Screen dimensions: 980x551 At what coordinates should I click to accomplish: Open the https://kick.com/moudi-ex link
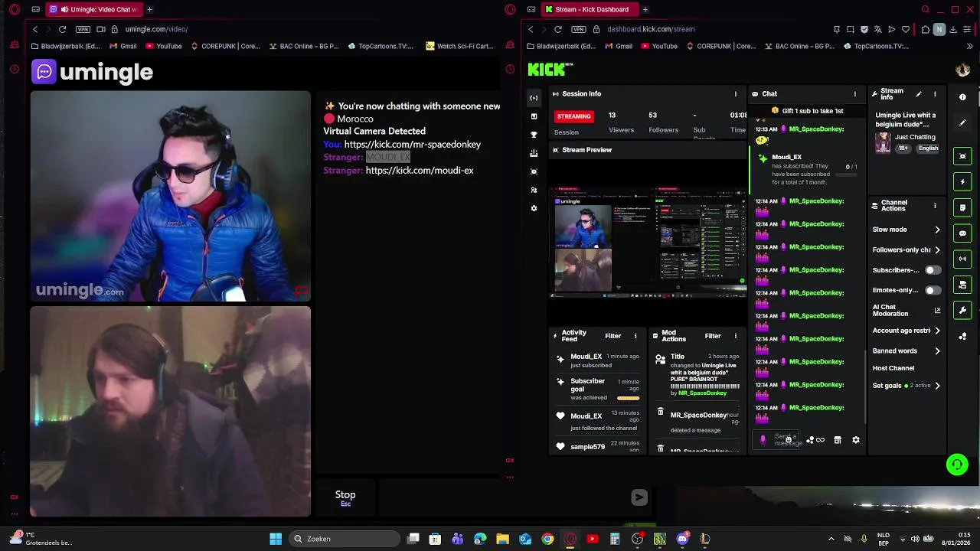420,171
